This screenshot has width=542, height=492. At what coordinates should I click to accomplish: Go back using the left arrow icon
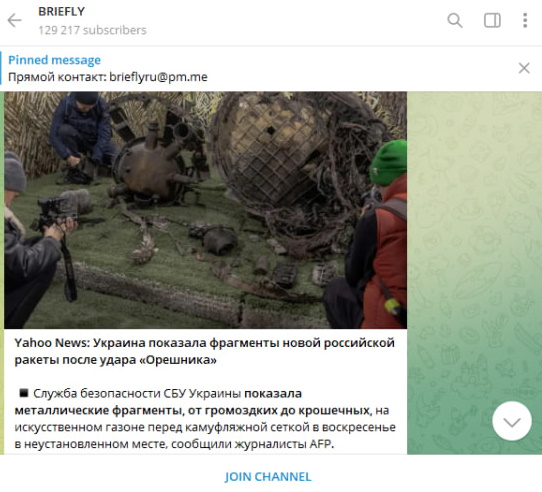[15, 20]
